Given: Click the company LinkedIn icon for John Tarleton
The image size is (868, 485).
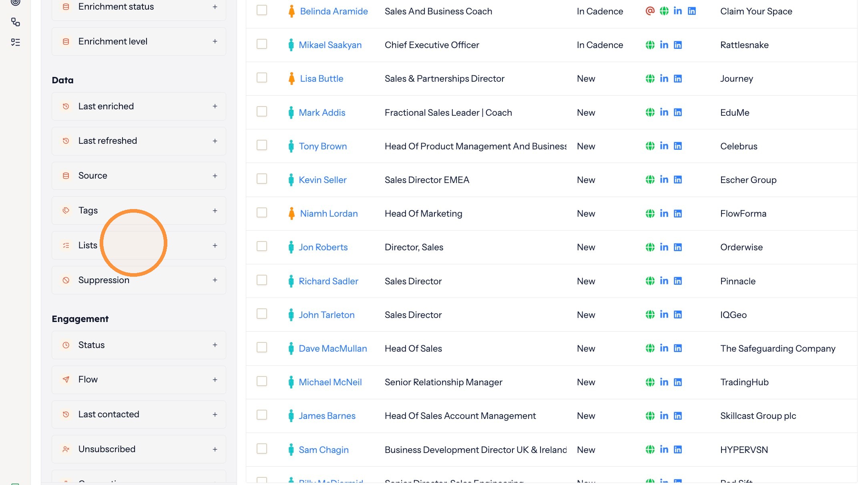Looking at the screenshot, I should (x=678, y=314).
